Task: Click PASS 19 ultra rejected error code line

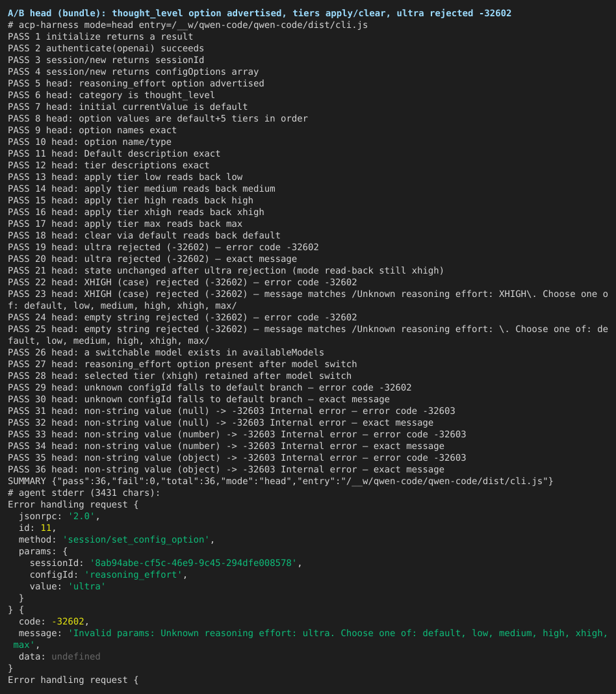Action: coord(163,247)
